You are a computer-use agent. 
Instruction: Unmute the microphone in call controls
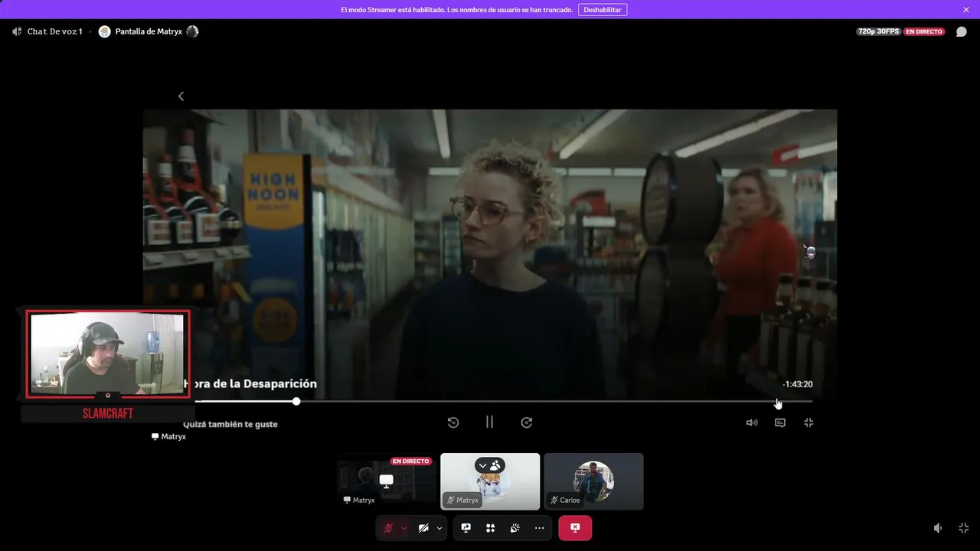pos(388,528)
